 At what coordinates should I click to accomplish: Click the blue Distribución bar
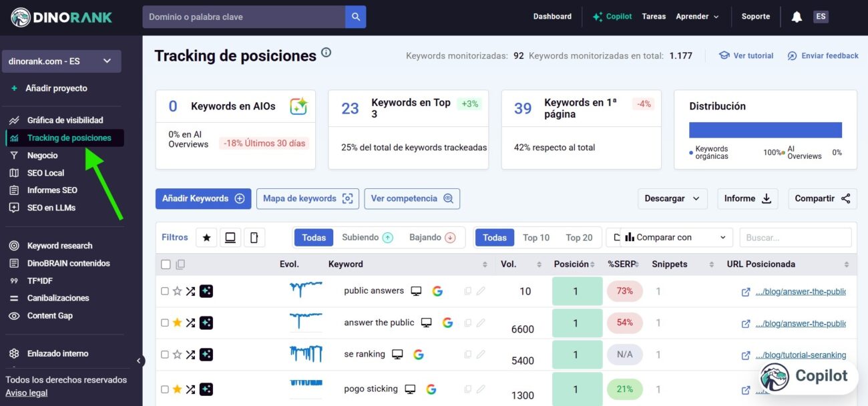point(765,130)
